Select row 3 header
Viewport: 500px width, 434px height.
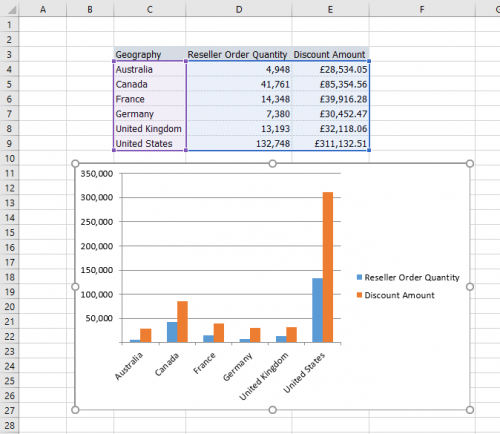click(9, 54)
